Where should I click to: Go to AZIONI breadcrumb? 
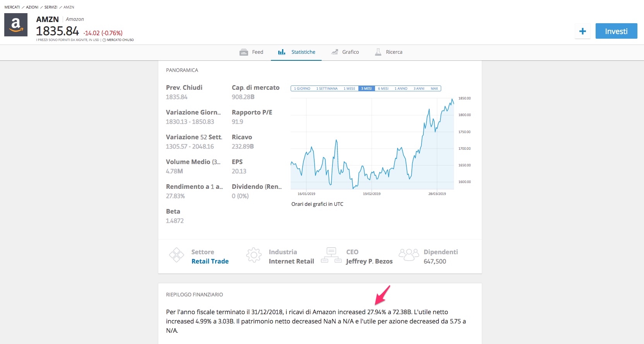pyautogui.click(x=32, y=7)
